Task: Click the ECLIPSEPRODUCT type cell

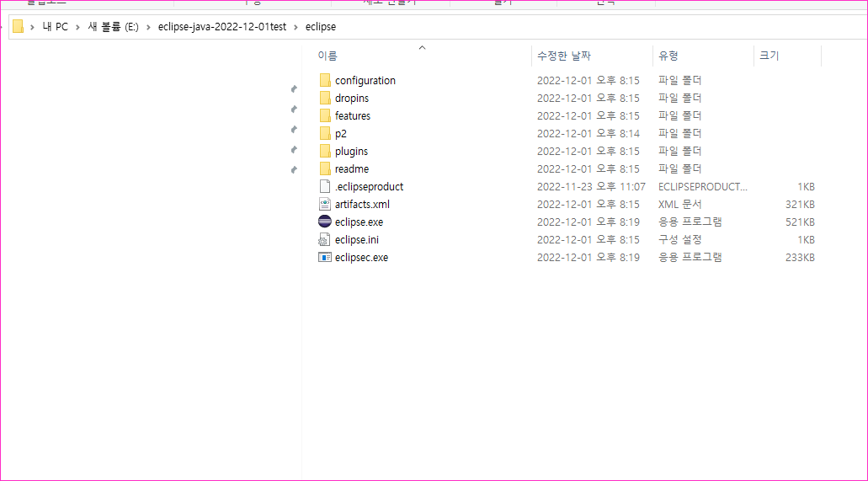Action: pyautogui.click(x=703, y=187)
